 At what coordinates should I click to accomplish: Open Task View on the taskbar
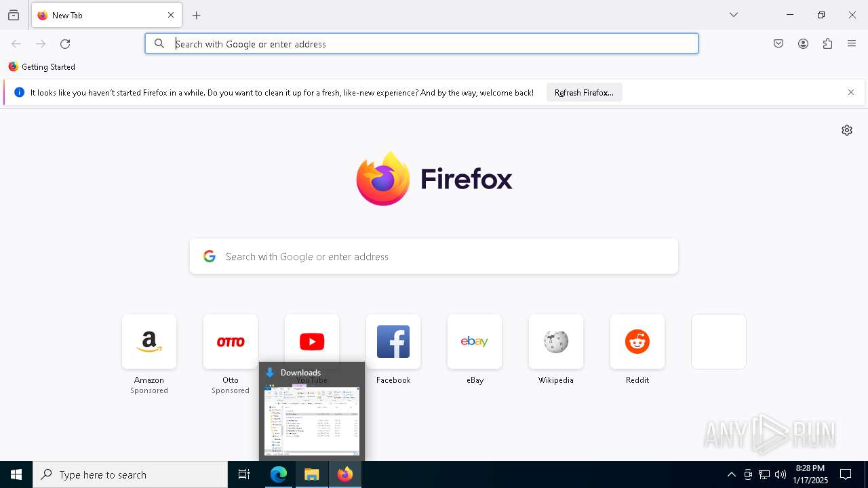tap(244, 474)
